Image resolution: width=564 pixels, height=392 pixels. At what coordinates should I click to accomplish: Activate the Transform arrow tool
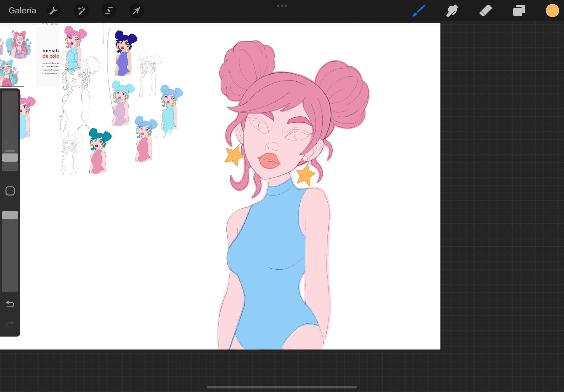coord(136,11)
